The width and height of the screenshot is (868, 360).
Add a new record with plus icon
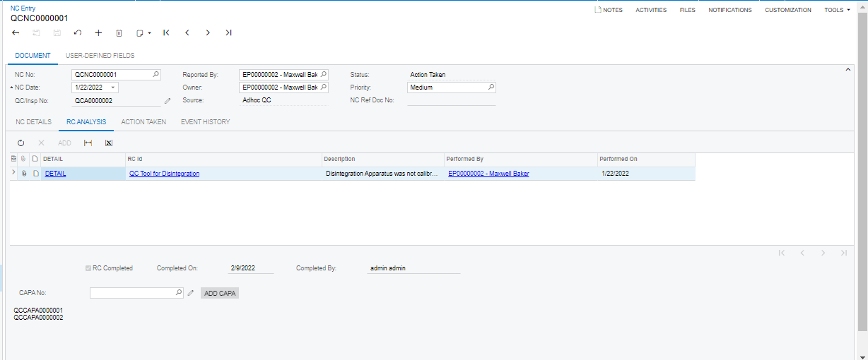(98, 32)
